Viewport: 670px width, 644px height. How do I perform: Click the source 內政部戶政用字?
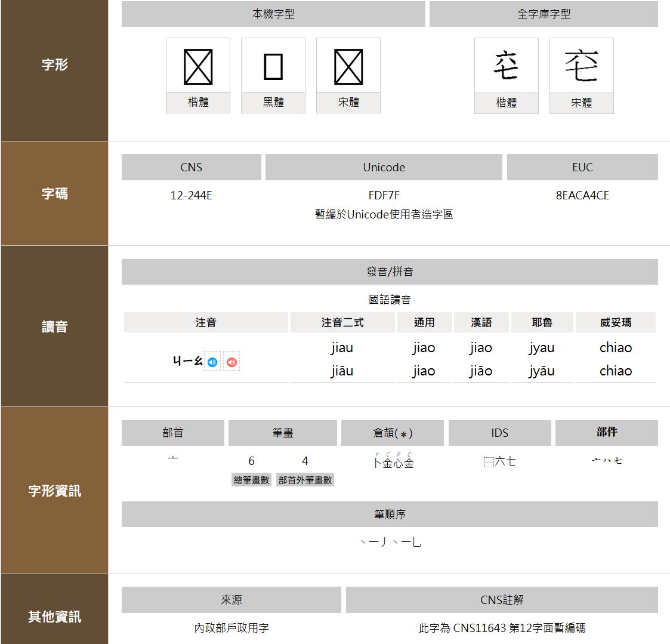click(231, 628)
